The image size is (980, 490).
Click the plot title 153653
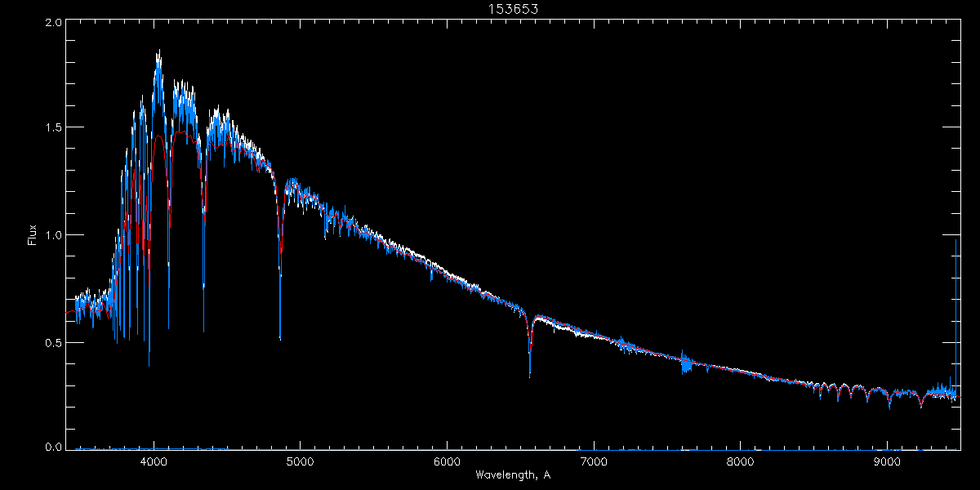[x=512, y=9]
